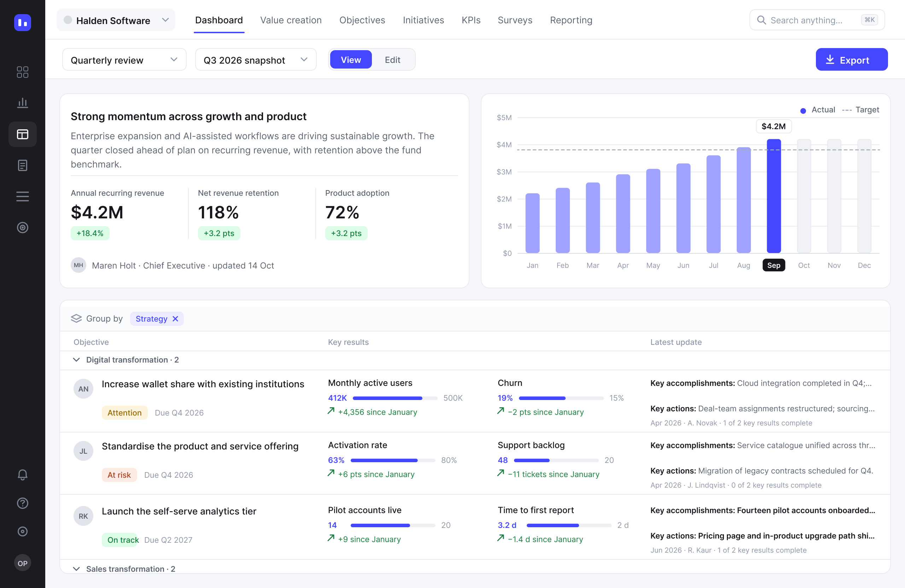Open notifications bell icon
The image size is (905, 588).
click(22, 475)
